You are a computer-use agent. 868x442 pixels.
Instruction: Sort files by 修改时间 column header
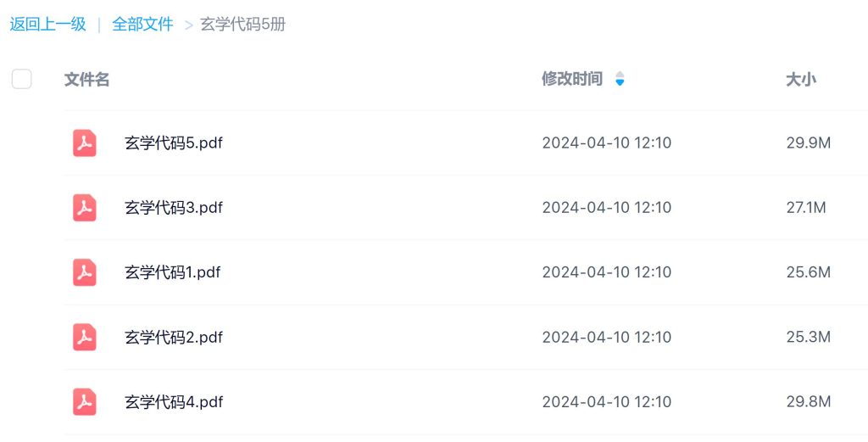point(572,79)
